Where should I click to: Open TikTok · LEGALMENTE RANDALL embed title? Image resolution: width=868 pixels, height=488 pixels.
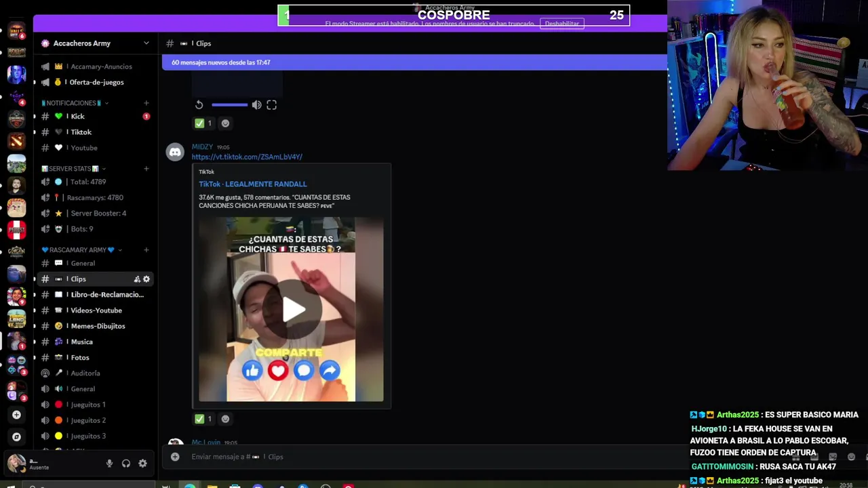coord(253,184)
